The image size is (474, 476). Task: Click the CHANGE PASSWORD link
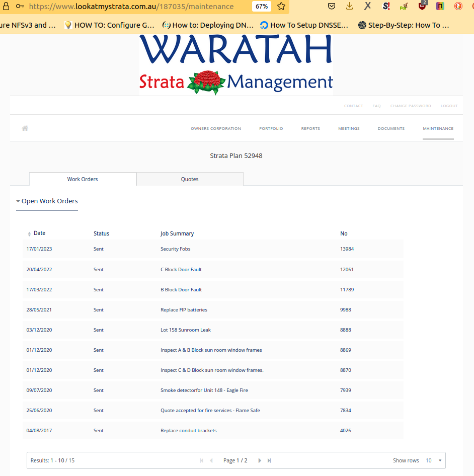tap(411, 106)
